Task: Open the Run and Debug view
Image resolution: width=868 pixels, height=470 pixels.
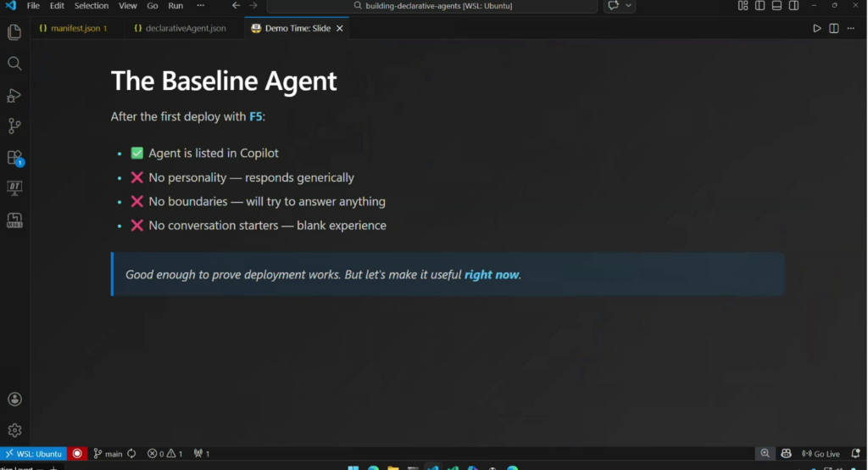Action: pos(14,95)
